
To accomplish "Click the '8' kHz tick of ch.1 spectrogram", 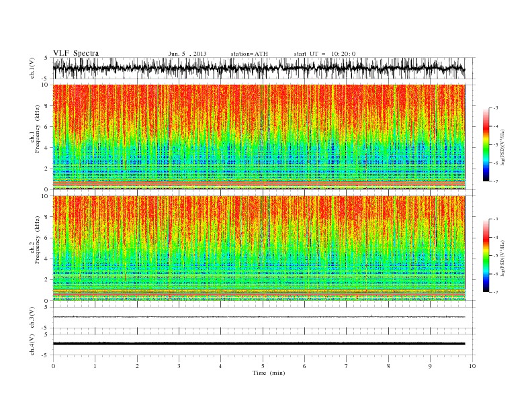I will pos(46,106).
